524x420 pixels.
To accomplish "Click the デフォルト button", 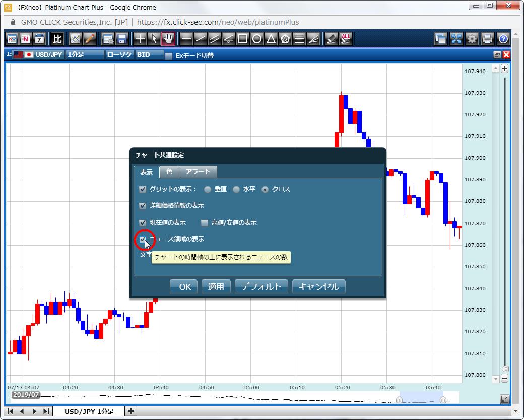I will (261, 286).
